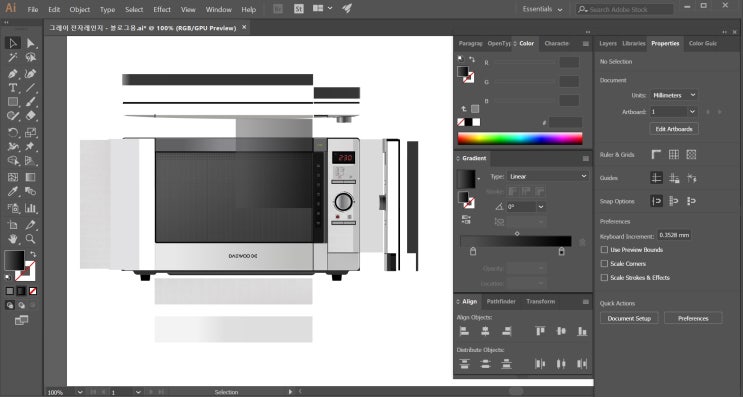
Task: Select the Type tool
Action: pos(13,88)
